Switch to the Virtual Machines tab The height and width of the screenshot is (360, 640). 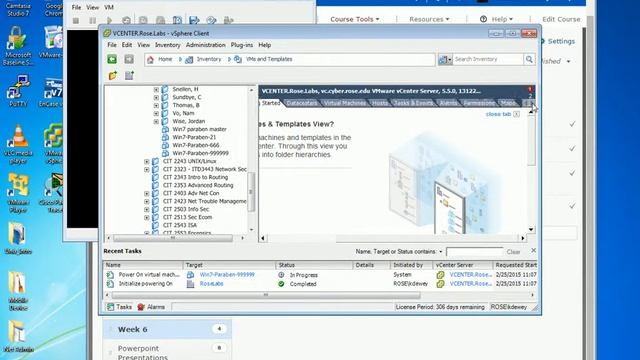pyautogui.click(x=345, y=103)
